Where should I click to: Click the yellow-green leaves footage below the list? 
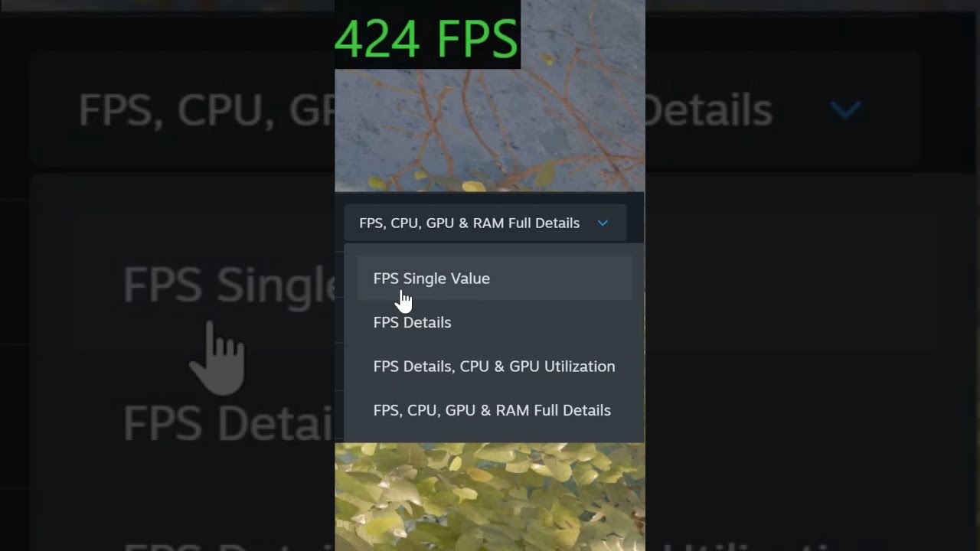pyautogui.click(x=490, y=497)
